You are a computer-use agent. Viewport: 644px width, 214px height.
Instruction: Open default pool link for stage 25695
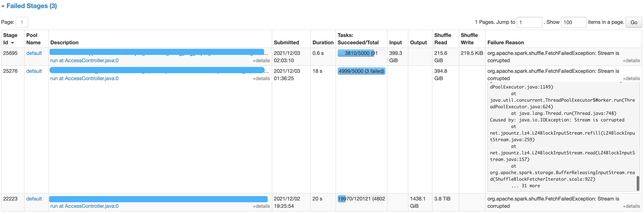(34, 53)
